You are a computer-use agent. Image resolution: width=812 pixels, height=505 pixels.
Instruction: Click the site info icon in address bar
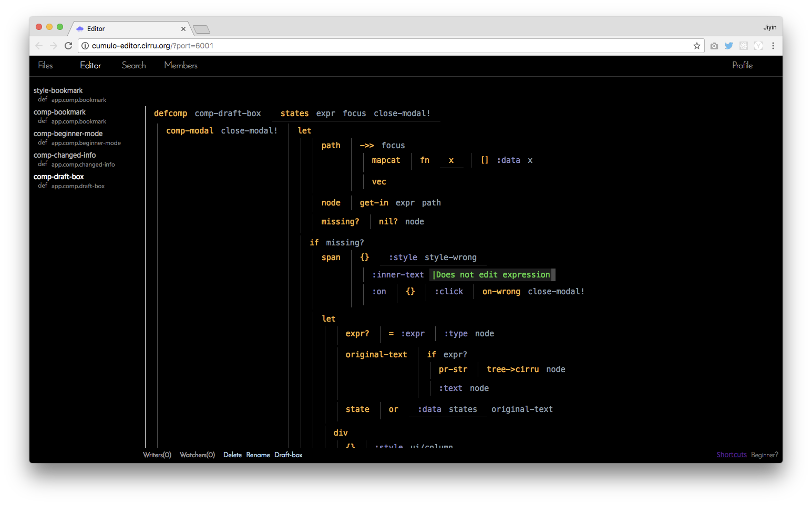pos(85,46)
